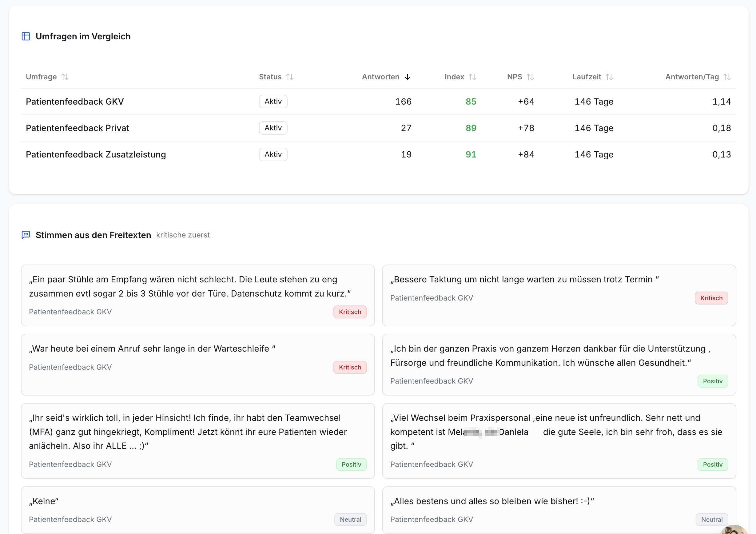756x534 pixels.
Task: Click Neutral tag on the Alles bestens comment
Action: (x=711, y=520)
